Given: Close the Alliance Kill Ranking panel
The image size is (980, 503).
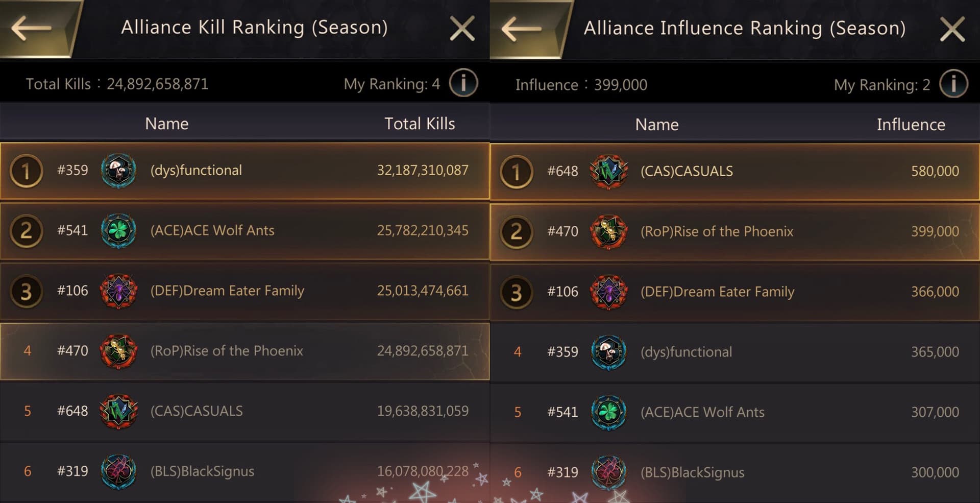Looking at the screenshot, I should click(462, 28).
